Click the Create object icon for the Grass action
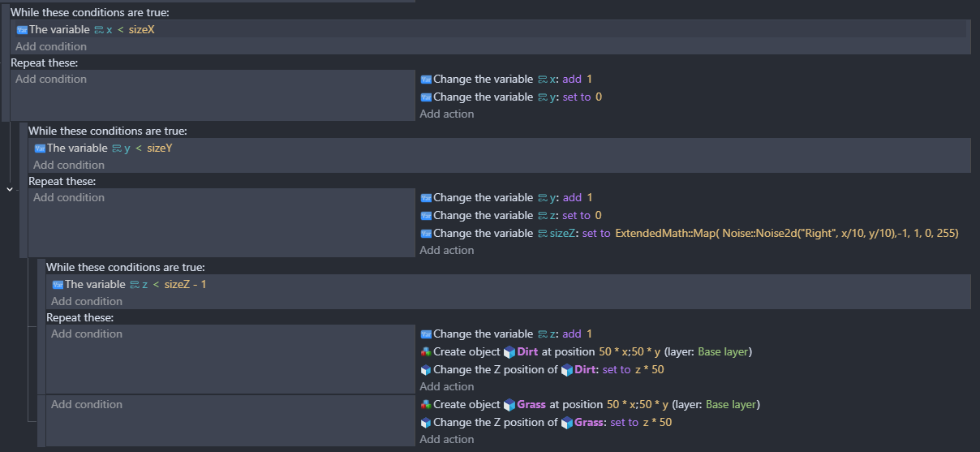The image size is (980, 452). [426, 405]
